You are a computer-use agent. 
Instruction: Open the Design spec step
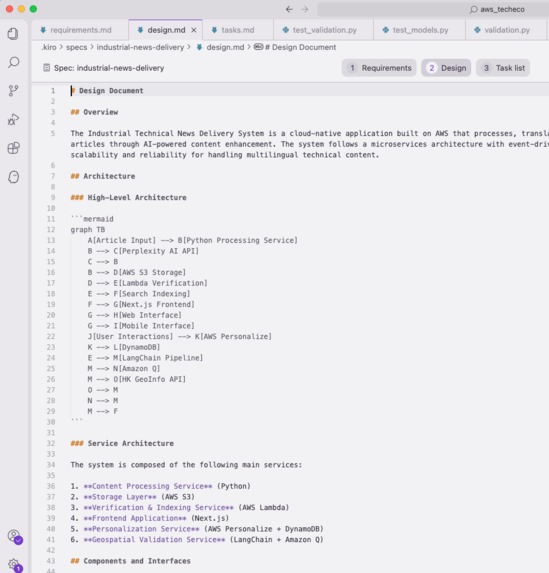click(x=446, y=68)
